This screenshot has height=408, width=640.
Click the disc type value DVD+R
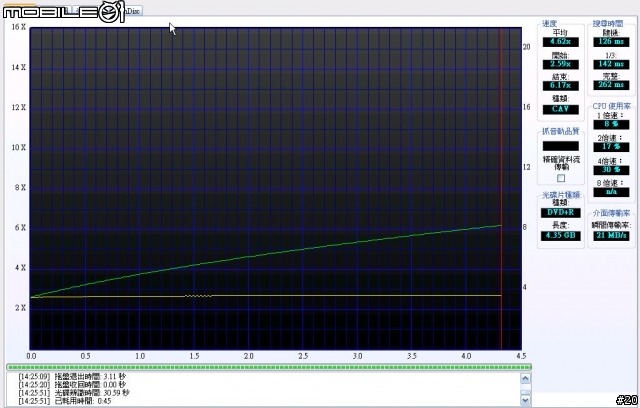pos(560,213)
